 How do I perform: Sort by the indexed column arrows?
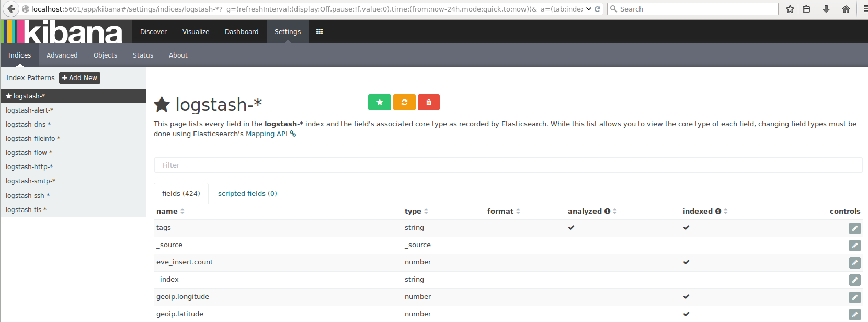click(x=726, y=212)
